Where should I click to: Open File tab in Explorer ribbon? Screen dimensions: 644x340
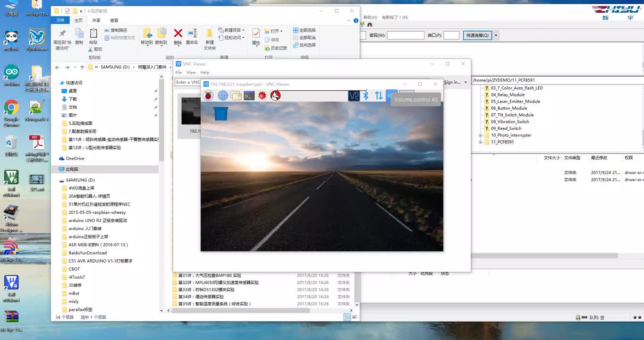(x=60, y=20)
